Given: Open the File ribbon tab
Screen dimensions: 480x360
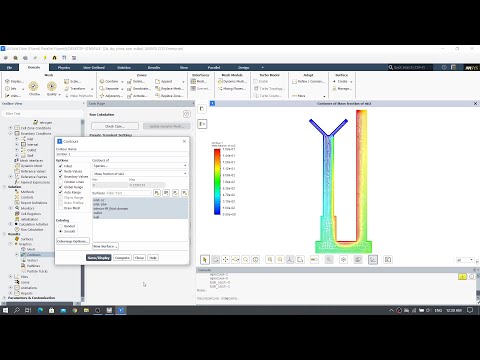Looking at the screenshot, I should coord(9,67).
